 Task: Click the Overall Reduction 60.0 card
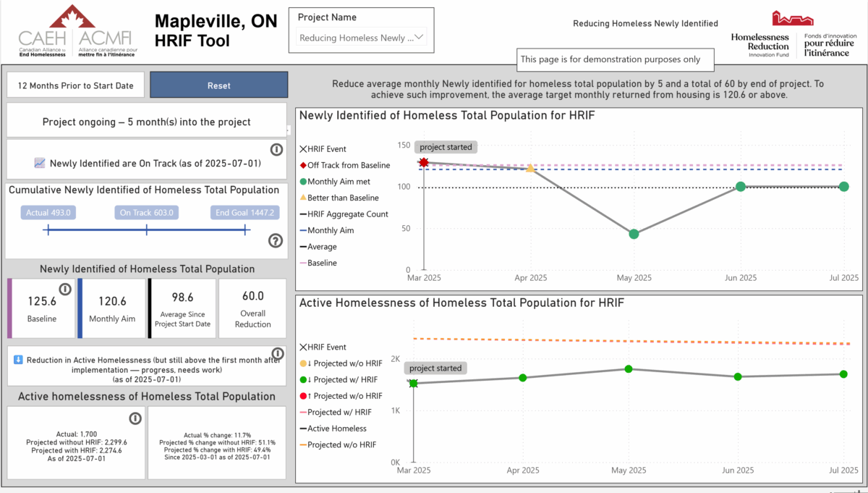(x=252, y=308)
